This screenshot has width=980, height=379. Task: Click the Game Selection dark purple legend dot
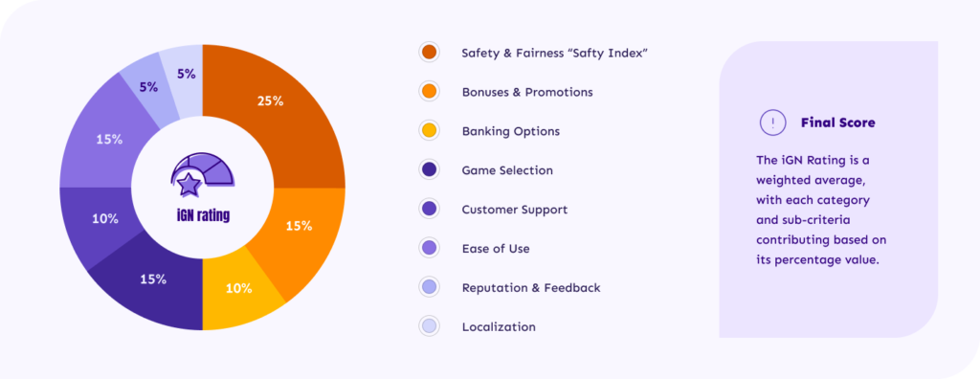[430, 170]
